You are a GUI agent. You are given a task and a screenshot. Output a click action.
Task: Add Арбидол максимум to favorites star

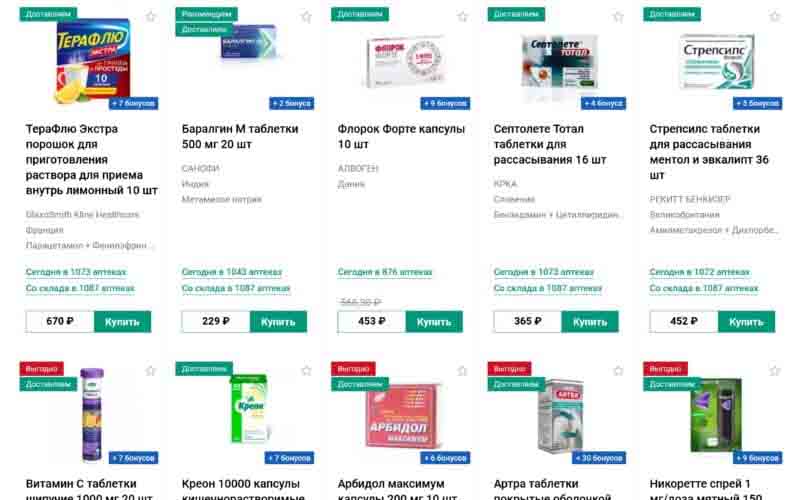pyautogui.click(x=462, y=370)
